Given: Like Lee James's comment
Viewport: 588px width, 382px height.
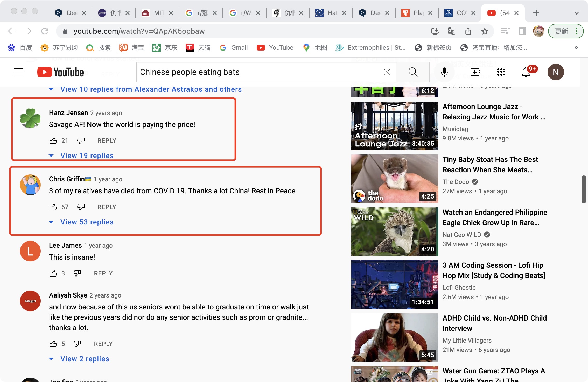Looking at the screenshot, I should point(53,273).
